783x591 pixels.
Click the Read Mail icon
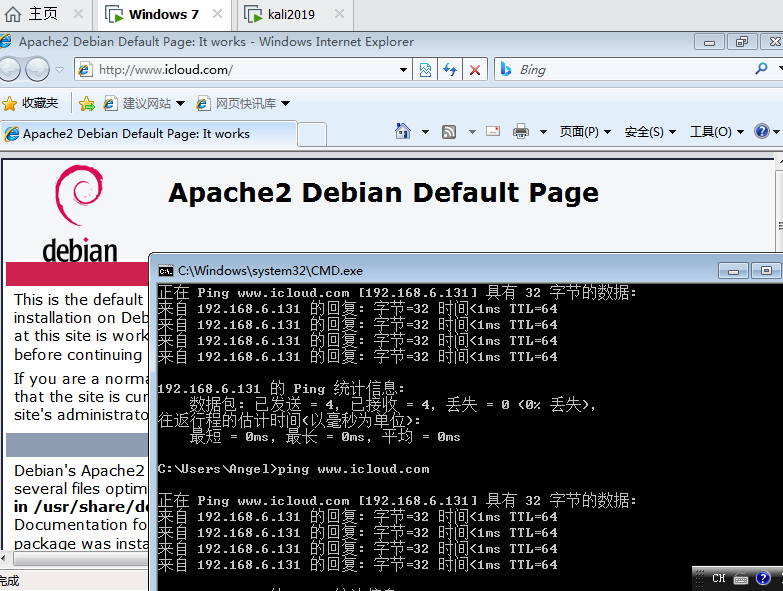coord(493,131)
